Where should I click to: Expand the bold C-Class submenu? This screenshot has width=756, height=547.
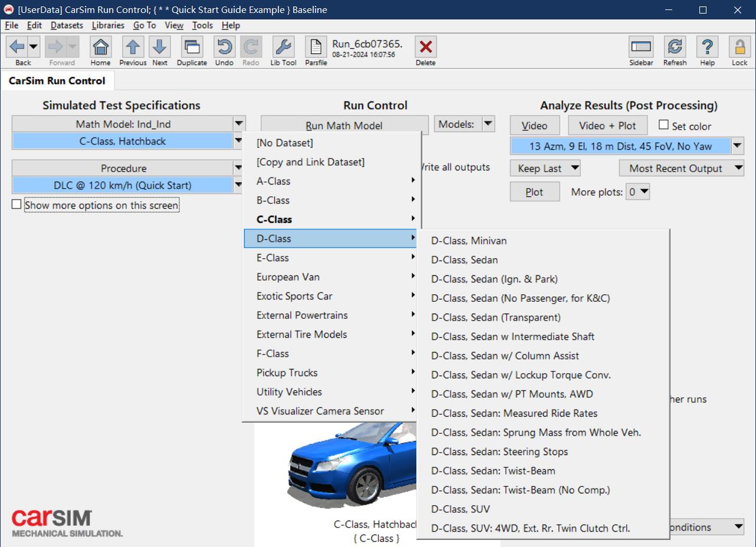[x=332, y=219]
